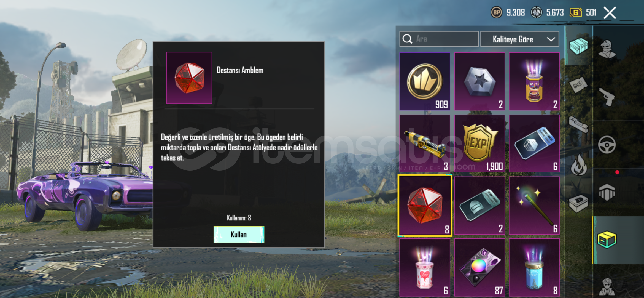Close the inventory with the X
Screen dimensions: 644x298
click(610, 13)
